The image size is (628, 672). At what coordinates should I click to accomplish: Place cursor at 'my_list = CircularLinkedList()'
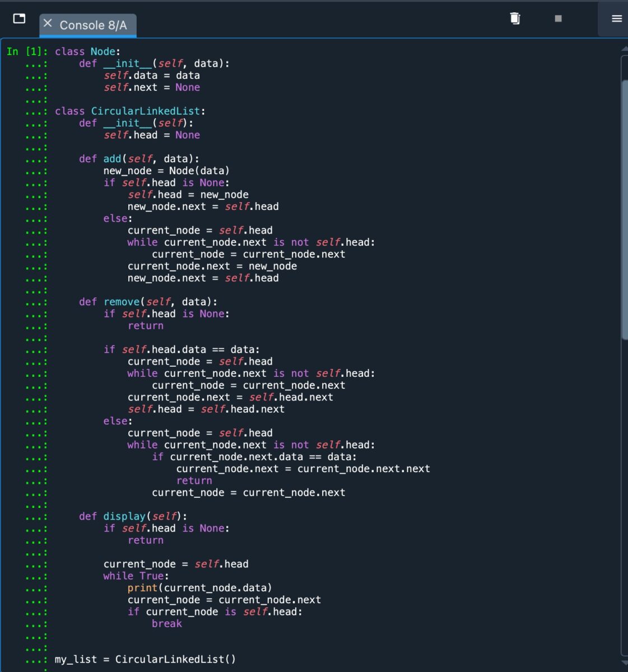(x=145, y=659)
